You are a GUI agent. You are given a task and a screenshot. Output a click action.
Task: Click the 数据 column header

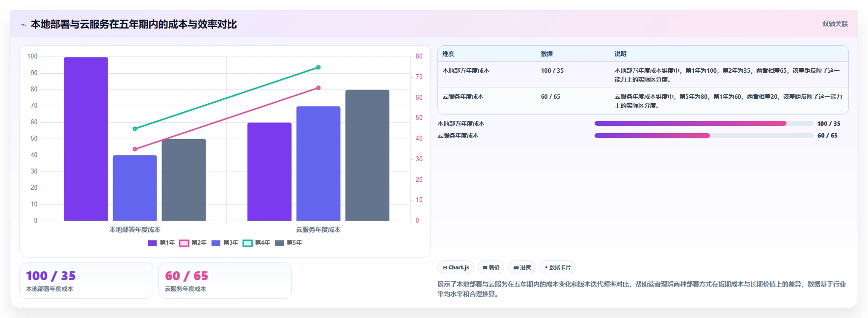click(x=547, y=54)
